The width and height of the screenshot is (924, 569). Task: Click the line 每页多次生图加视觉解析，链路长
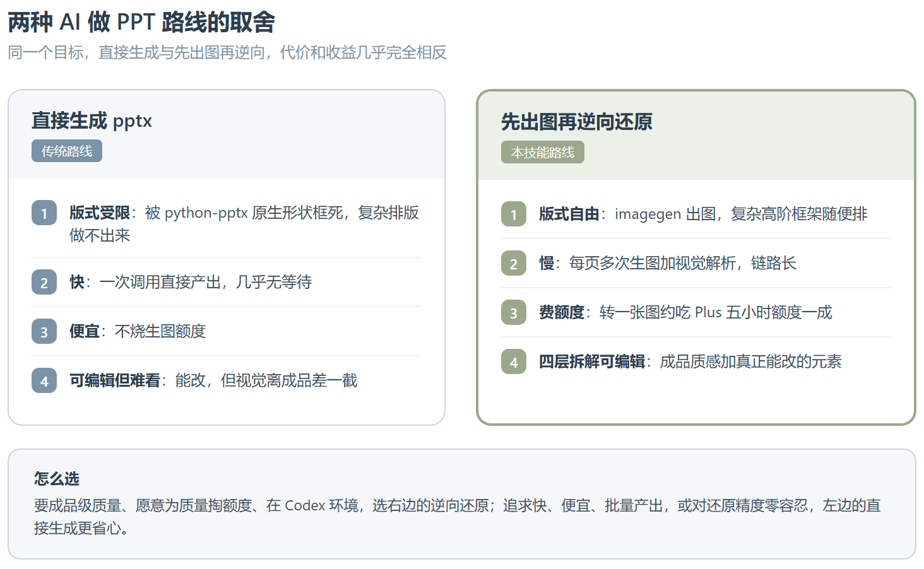(683, 263)
